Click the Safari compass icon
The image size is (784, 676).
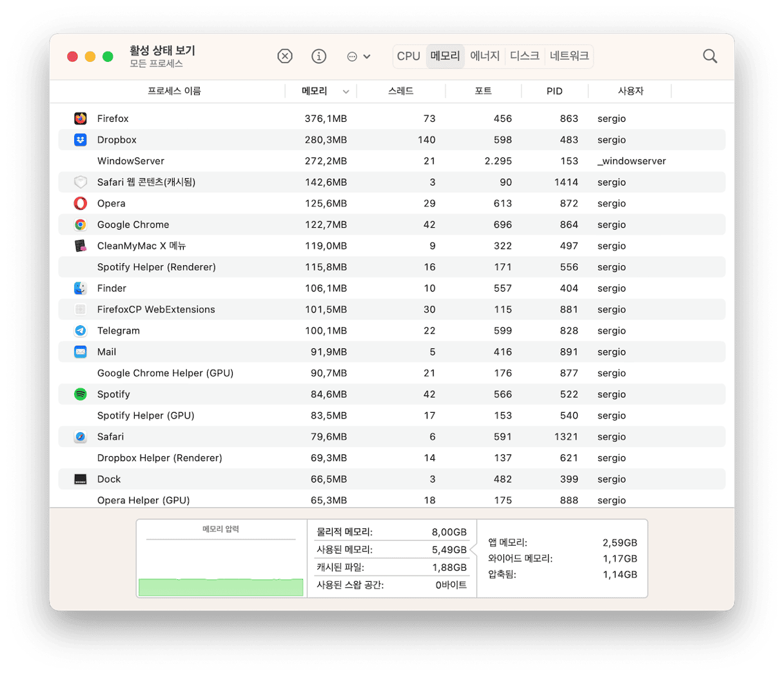(x=80, y=437)
